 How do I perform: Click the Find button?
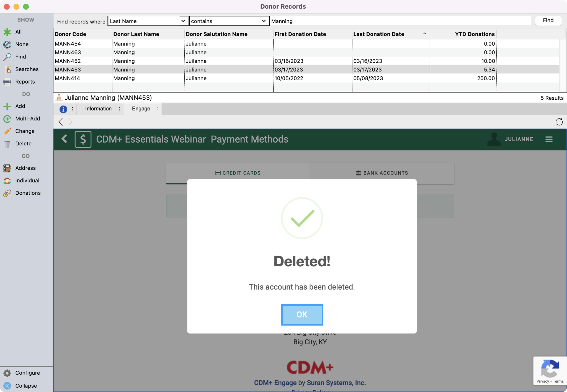(x=548, y=20)
